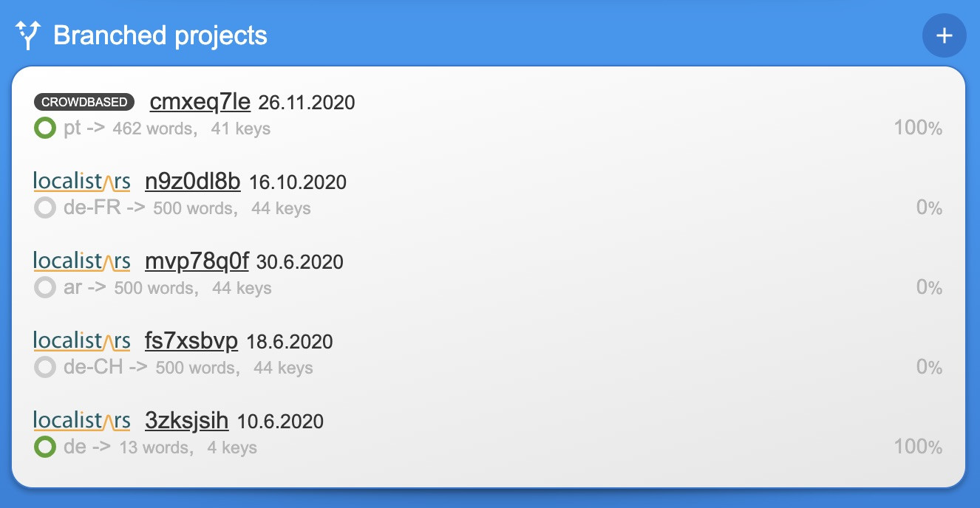Click the grey status circle for ar
980x508 pixels.
pyautogui.click(x=45, y=288)
